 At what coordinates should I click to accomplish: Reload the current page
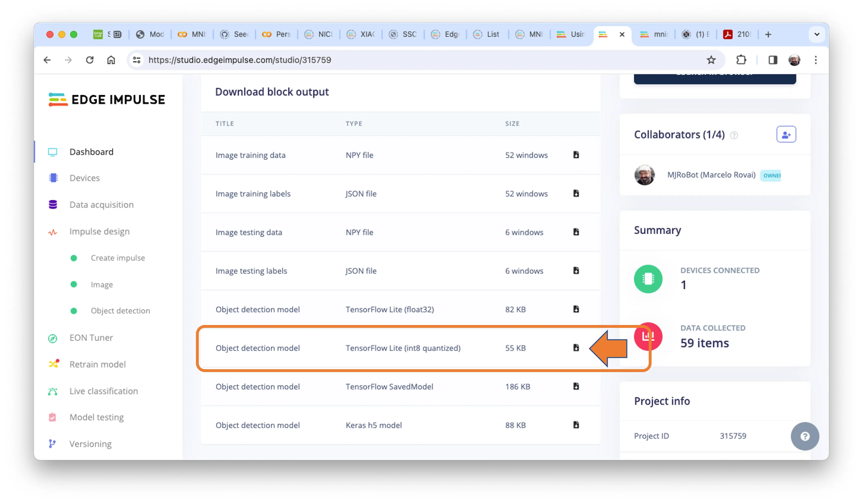point(90,60)
